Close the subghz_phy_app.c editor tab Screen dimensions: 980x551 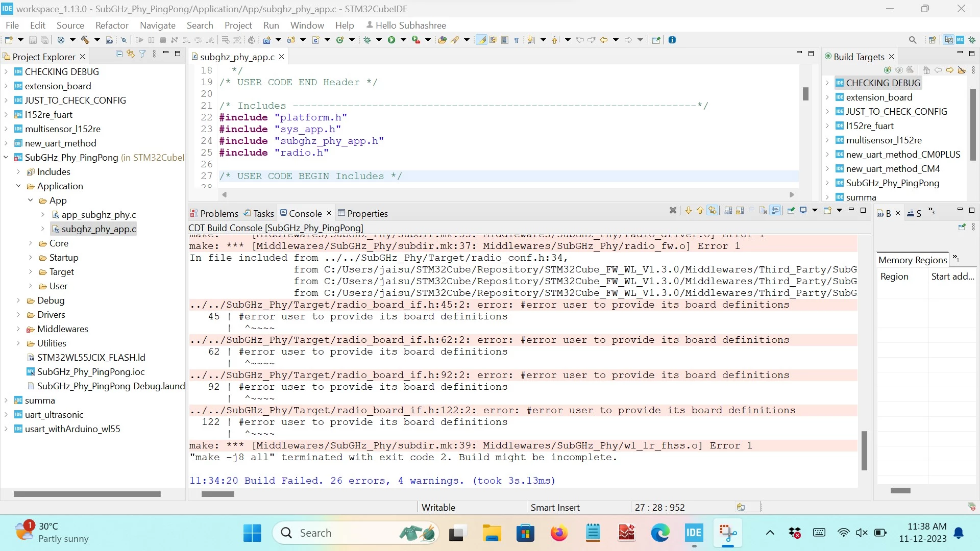pos(281,56)
